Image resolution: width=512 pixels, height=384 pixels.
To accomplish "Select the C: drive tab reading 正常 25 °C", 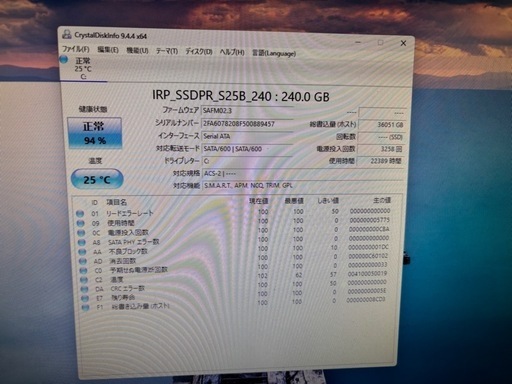I will [83, 69].
